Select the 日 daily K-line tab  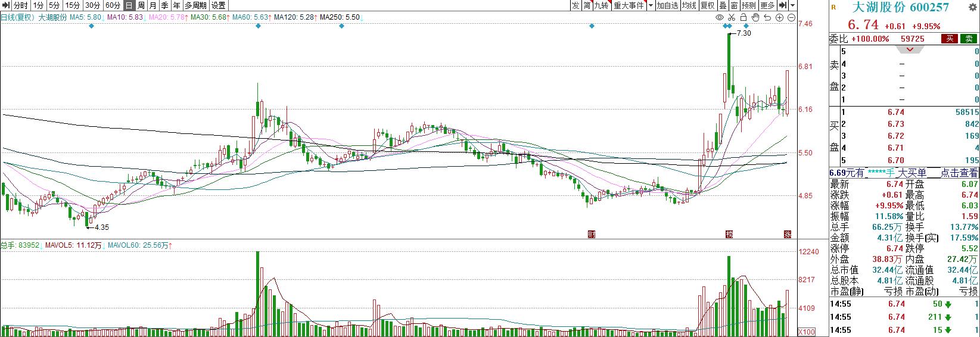click(x=129, y=5)
